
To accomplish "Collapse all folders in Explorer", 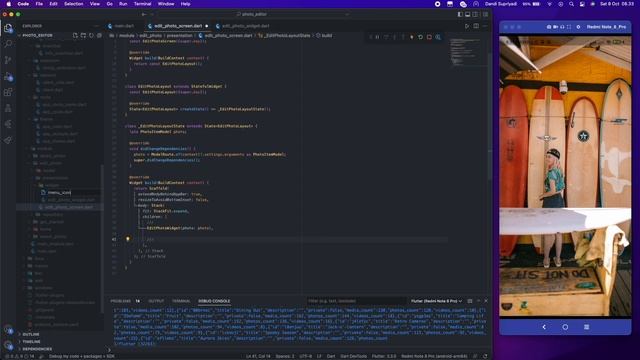I will coord(99,36).
